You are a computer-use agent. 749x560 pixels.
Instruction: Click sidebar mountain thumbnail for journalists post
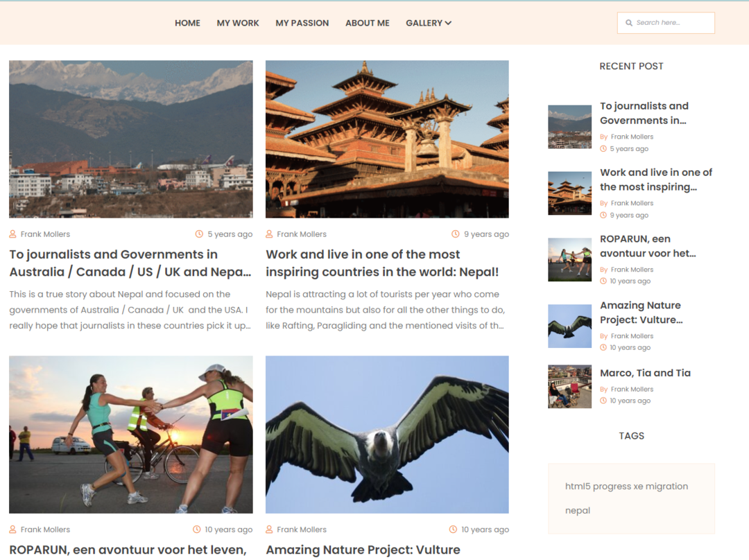click(x=569, y=127)
